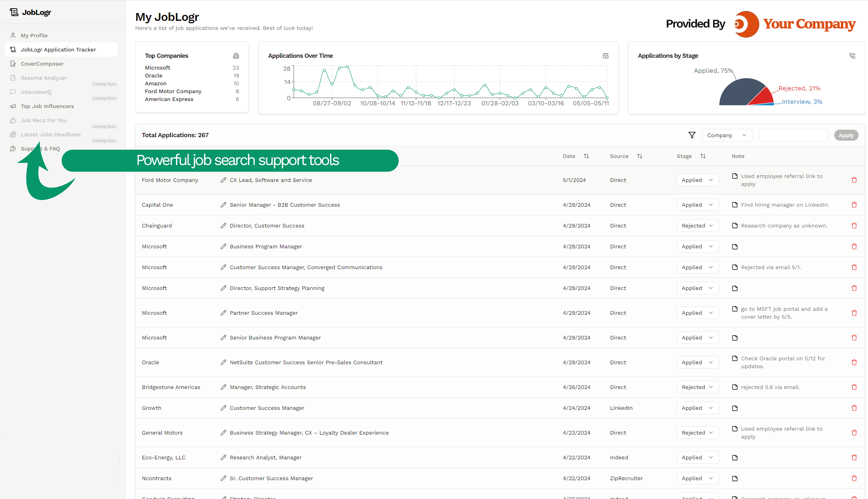Sort by Source column arrows
Viewport: 868px width, 499px height.
[x=640, y=156]
